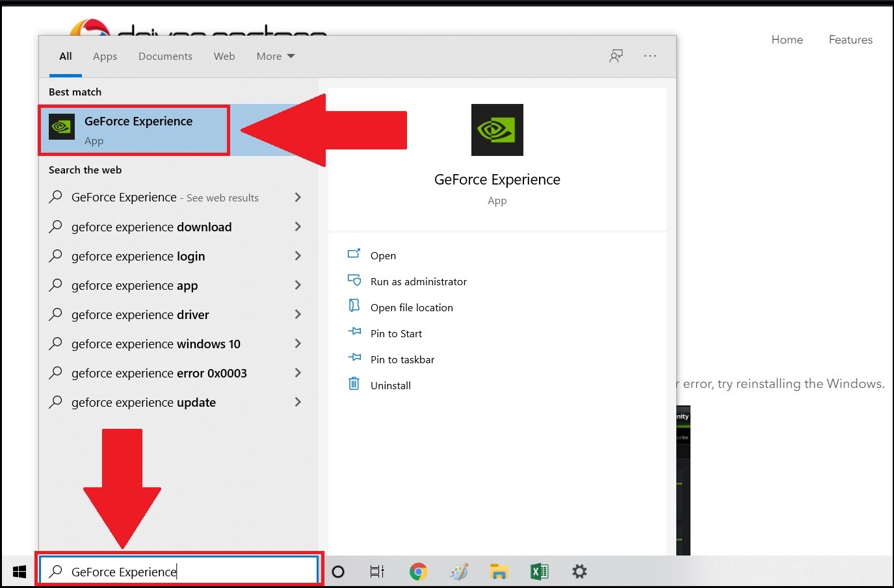The height and width of the screenshot is (588, 894).
Task: Select geforce experience windows 10 suggestion text
Action: [156, 344]
